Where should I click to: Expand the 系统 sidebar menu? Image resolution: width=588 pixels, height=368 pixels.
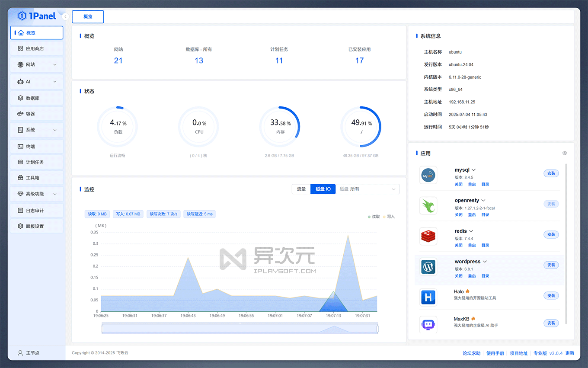(x=37, y=130)
